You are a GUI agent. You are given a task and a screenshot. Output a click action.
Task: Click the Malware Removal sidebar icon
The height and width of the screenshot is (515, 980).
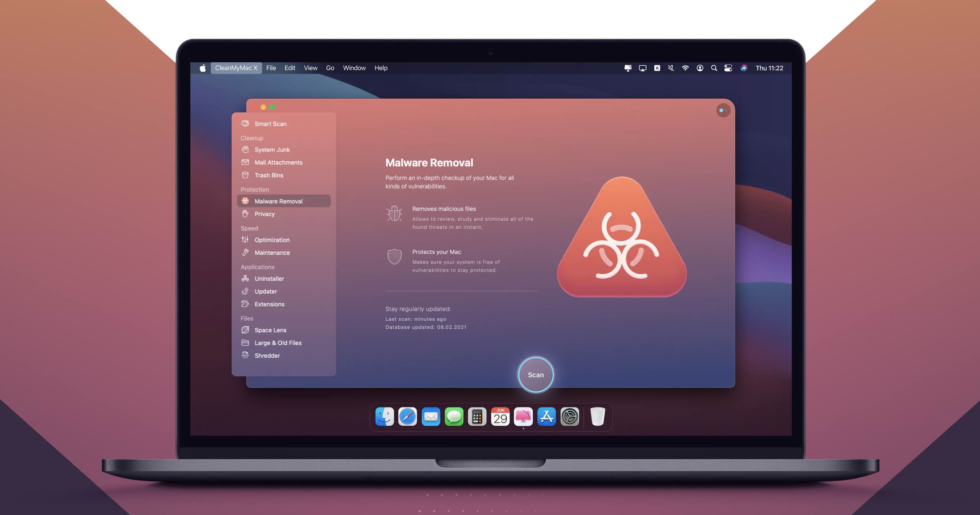tap(245, 201)
